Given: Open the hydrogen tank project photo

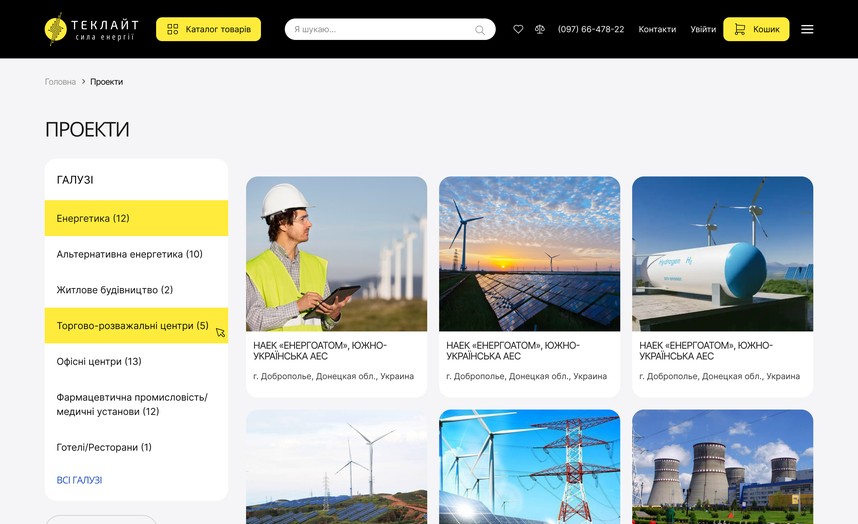Looking at the screenshot, I should click(722, 254).
